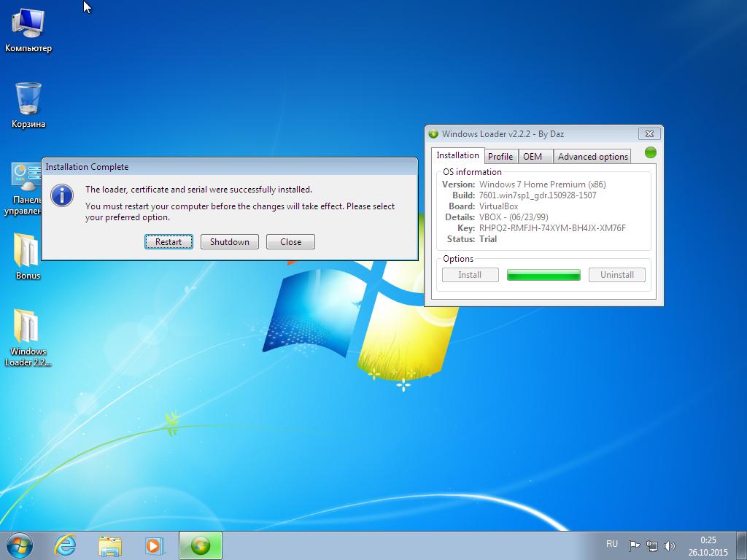Click the network tray icon
This screenshot has width=747, height=560.
point(651,546)
